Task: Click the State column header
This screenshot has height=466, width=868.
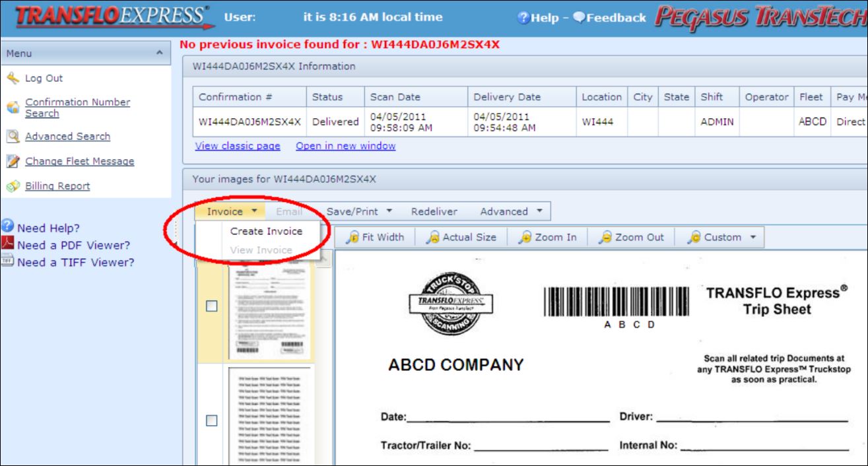Action: click(x=677, y=97)
